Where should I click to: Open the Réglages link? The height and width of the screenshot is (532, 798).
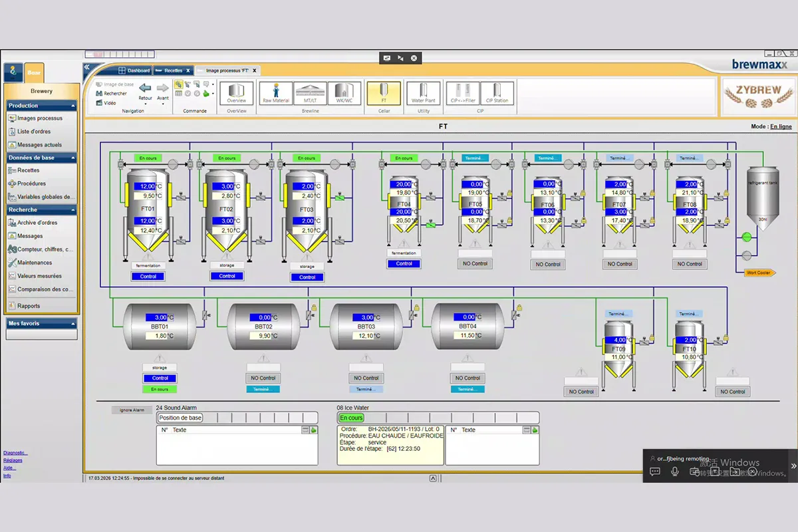coord(13,460)
